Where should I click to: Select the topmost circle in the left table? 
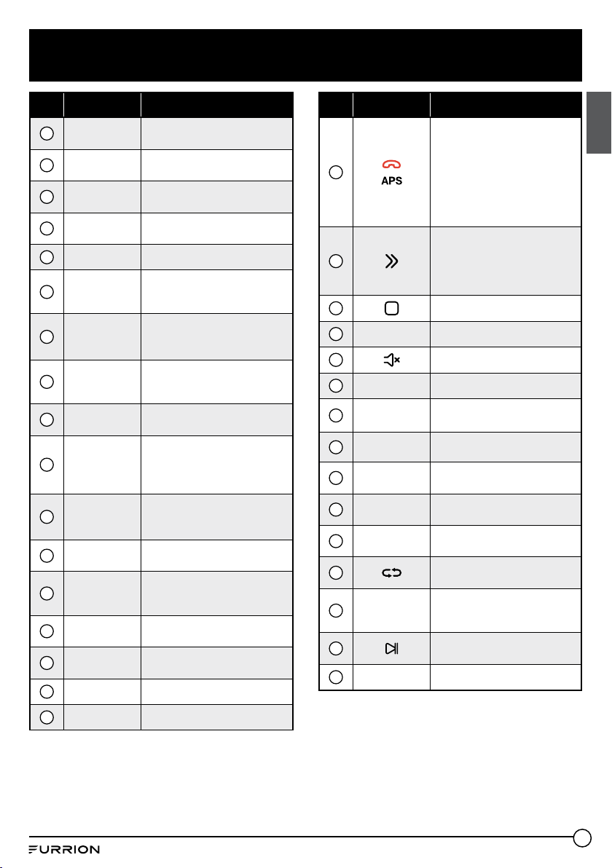coord(47,133)
